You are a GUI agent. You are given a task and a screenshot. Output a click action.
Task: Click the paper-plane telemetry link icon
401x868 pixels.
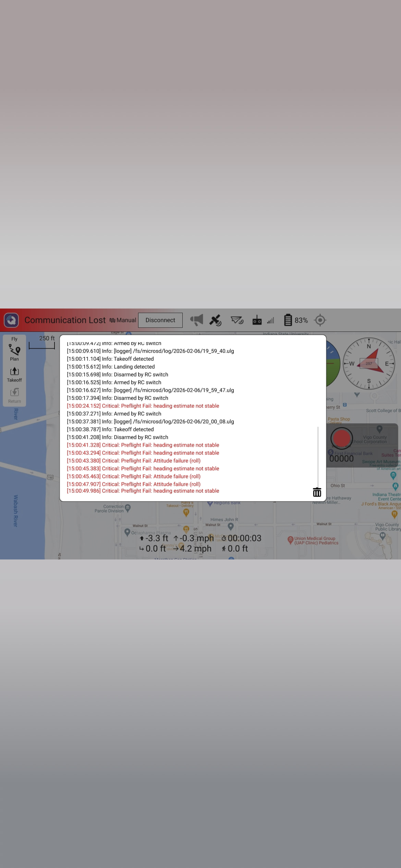pyautogui.click(x=237, y=320)
